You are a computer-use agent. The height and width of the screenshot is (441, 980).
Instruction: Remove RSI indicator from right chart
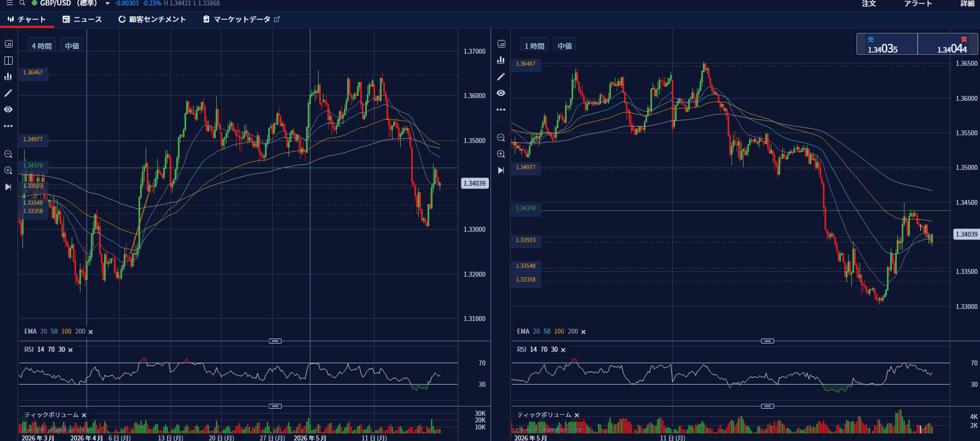(563, 350)
